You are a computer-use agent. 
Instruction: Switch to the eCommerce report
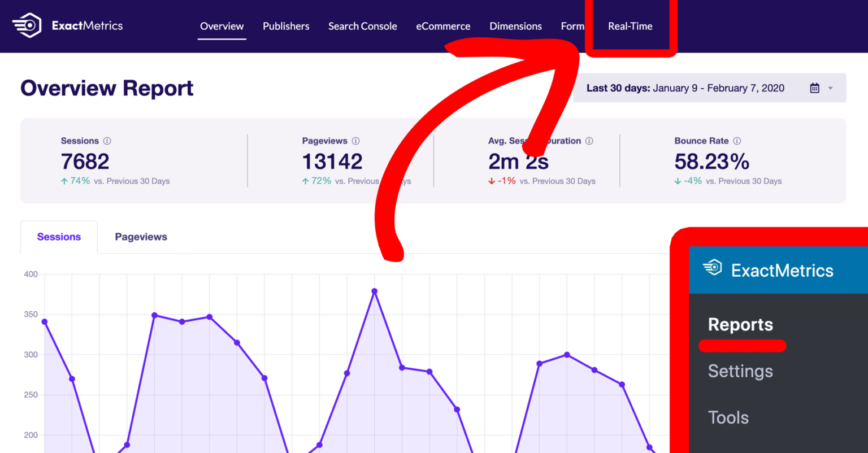pos(443,26)
